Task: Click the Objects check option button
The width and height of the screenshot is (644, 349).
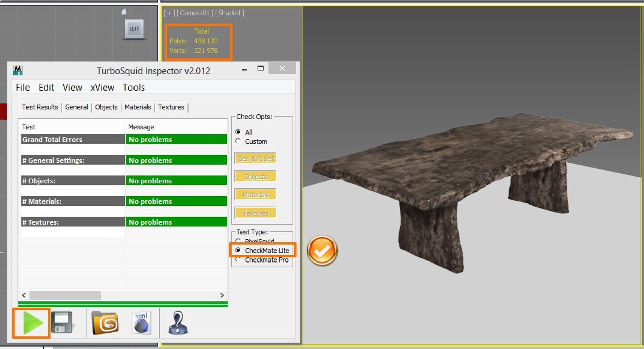Action: point(256,176)
